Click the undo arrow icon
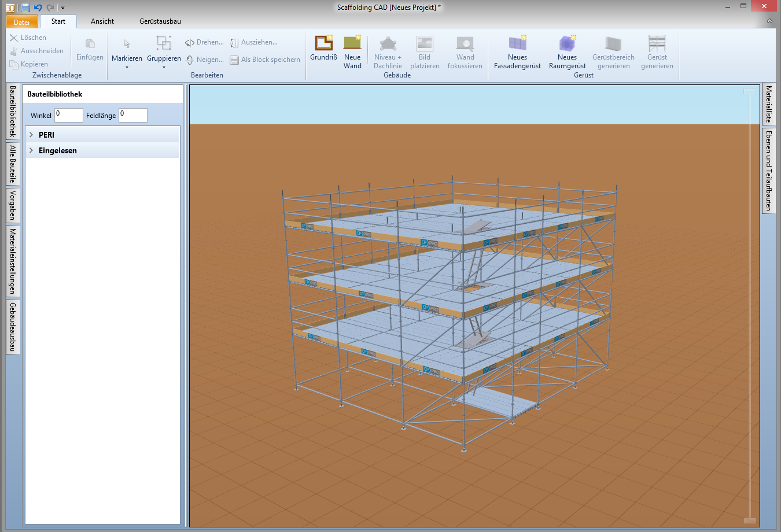 click(38, 8)
